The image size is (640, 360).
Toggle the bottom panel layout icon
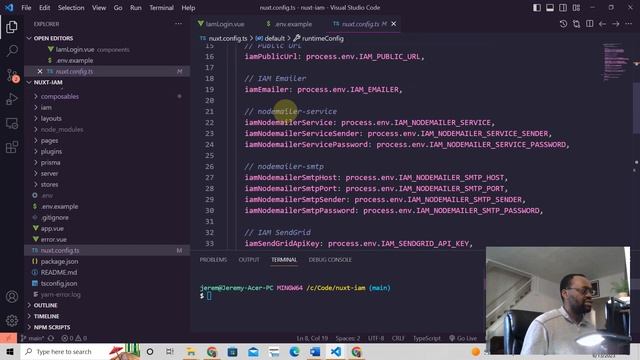[x=550, y=7]
